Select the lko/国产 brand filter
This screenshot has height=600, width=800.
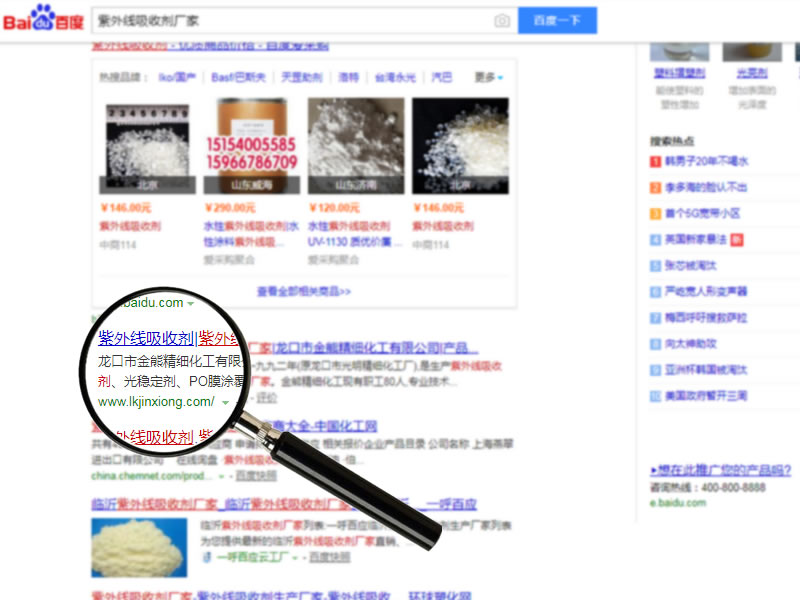click(x=177, y=77)
